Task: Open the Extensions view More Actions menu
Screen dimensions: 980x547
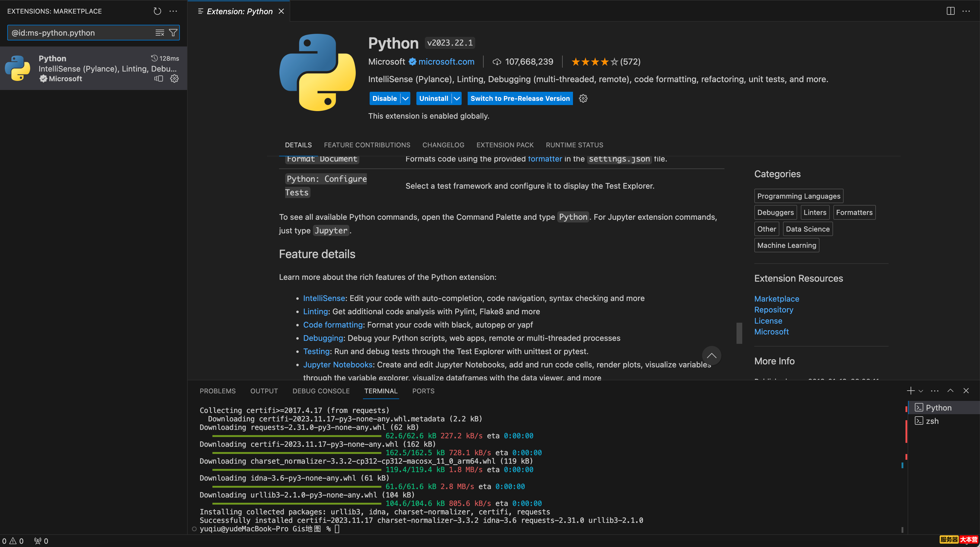Action: tap(173, 11)
